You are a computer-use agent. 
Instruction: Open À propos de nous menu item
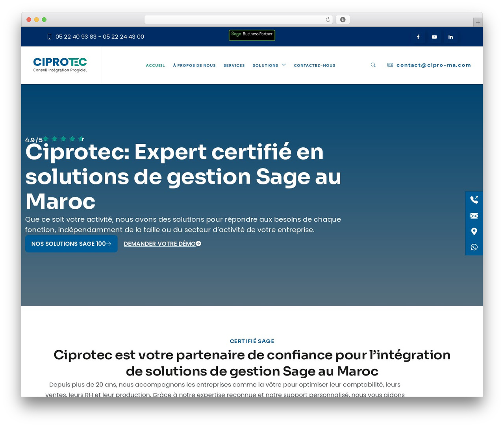[195, 65]
